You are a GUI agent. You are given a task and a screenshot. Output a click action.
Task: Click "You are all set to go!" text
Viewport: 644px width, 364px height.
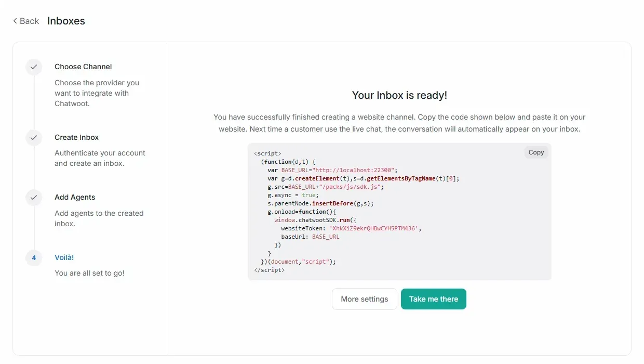point(89,273)
